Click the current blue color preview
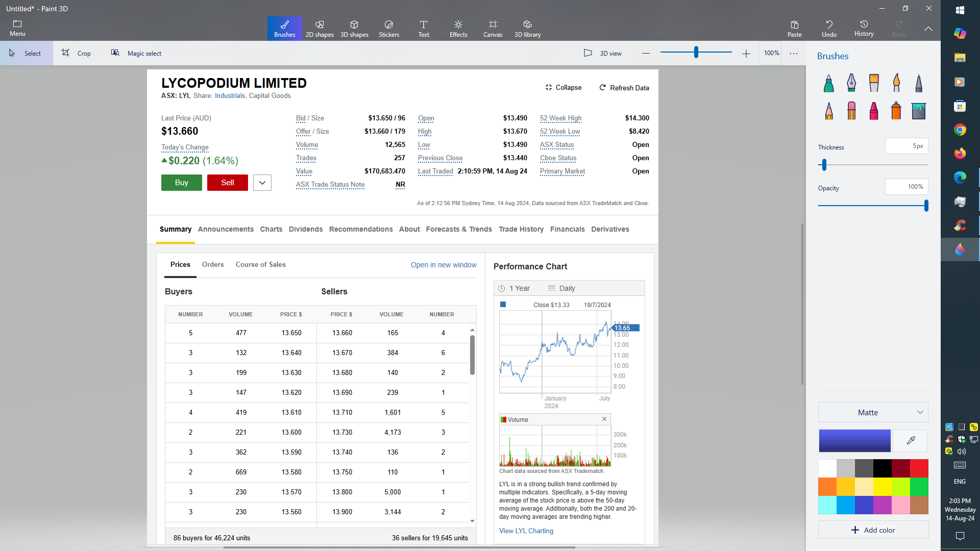Image resolution: width=980 pixels, height=551 pixels. tap(855, 440)
